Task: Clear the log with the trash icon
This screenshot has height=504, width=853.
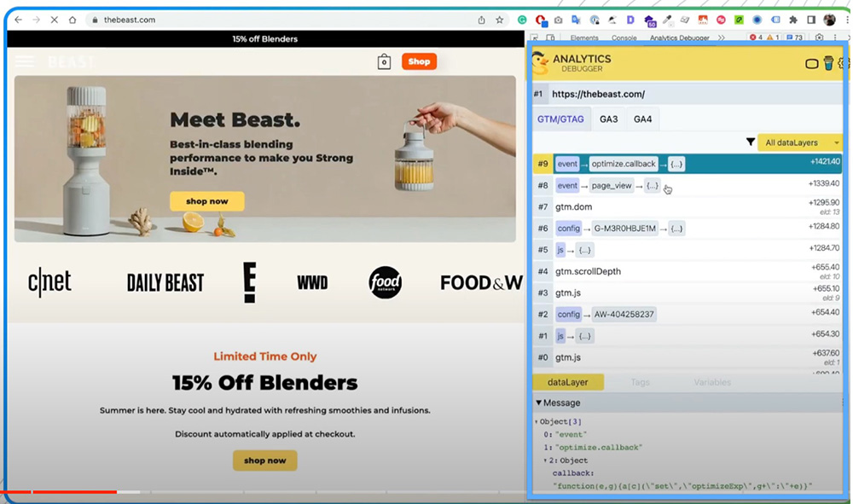Action: [x=828, y=63]
